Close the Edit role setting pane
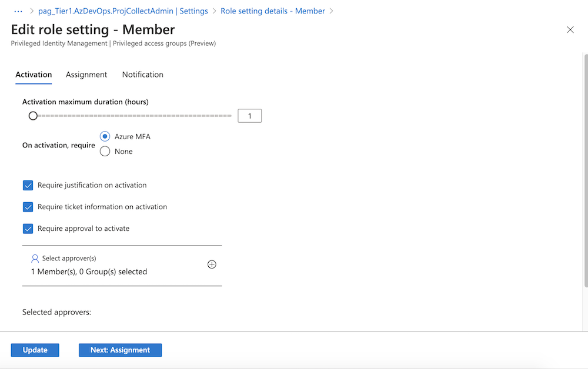588x369 pixels. click(570, 29)
